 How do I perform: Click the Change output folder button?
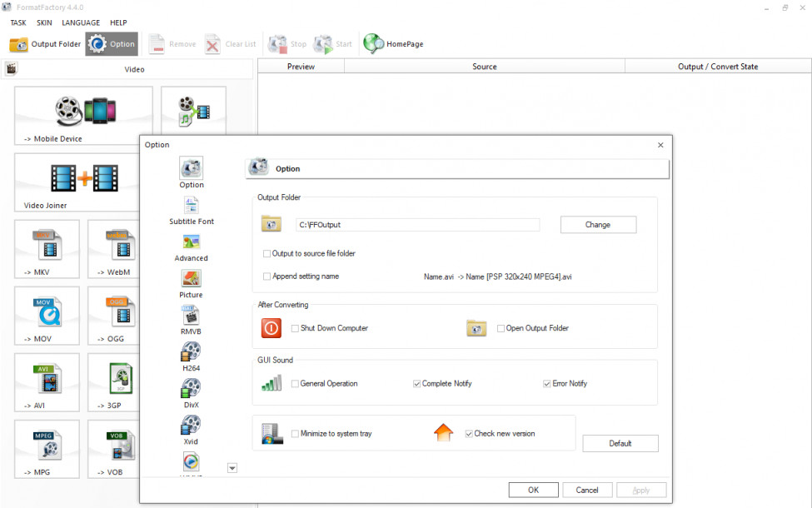click(x=598, y=225)
